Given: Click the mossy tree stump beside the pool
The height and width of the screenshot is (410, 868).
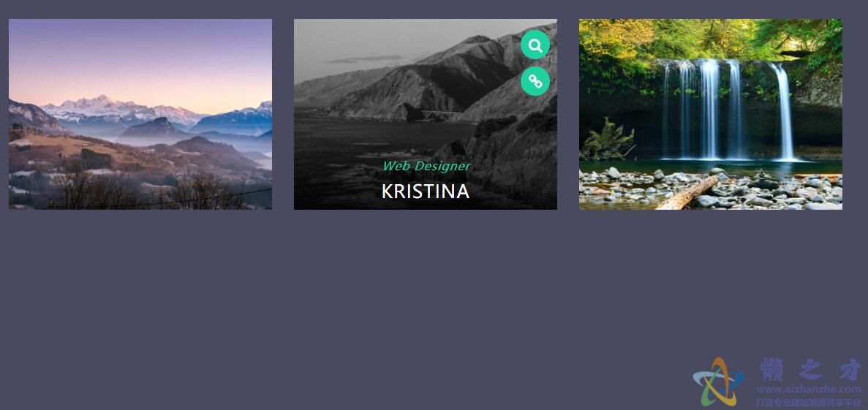Looking at the screenshot, I should (607, 140).
